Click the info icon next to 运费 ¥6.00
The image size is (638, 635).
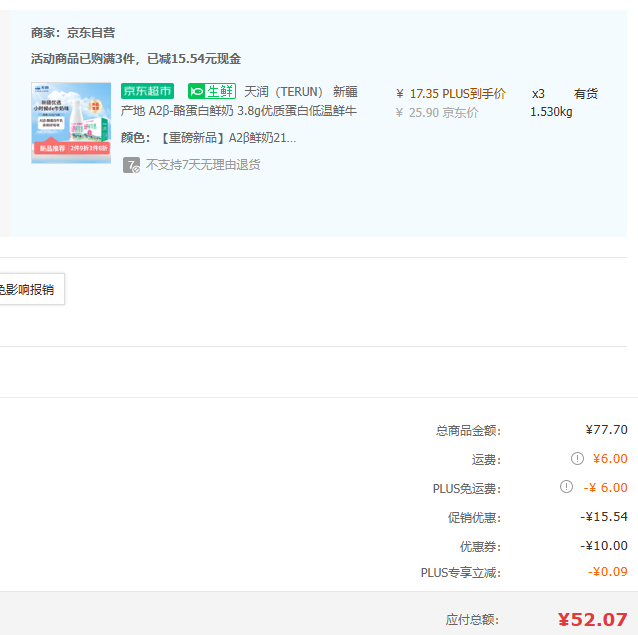(x=577, y=458)
